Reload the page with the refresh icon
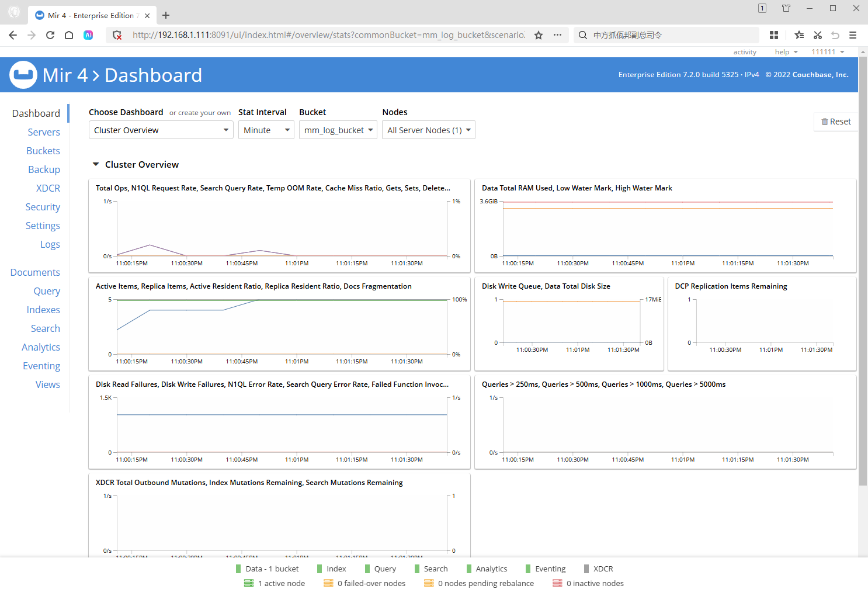 (50, 35)
